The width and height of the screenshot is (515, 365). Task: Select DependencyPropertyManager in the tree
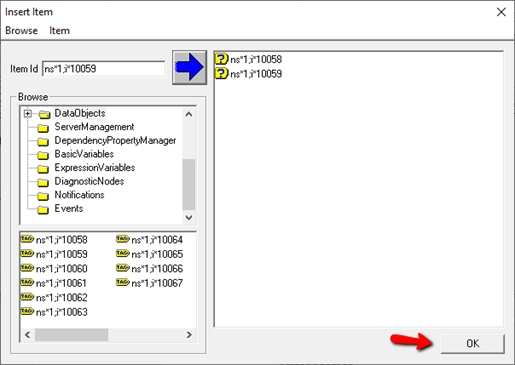pos(115,141)
